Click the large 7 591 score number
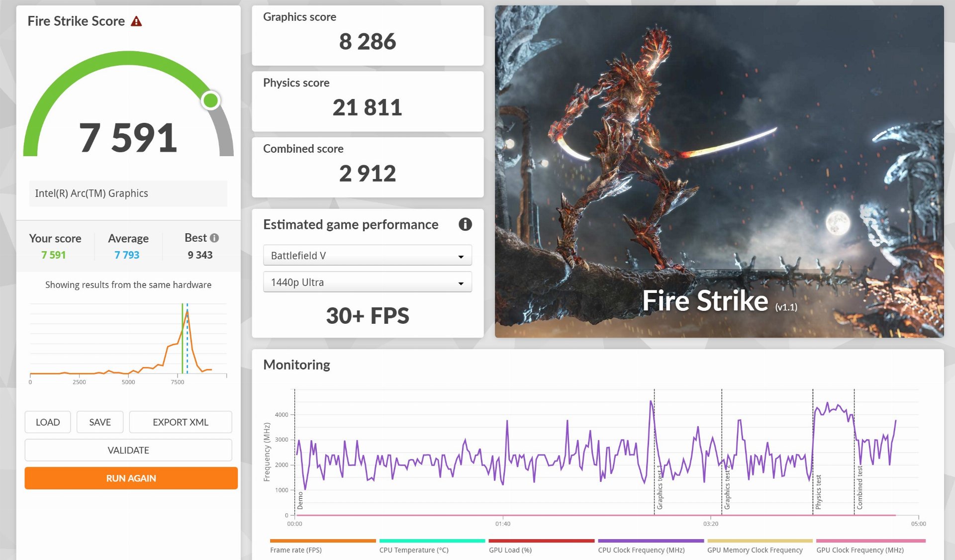The height and width of the screenshot is (560, 955). coord(128,138)
